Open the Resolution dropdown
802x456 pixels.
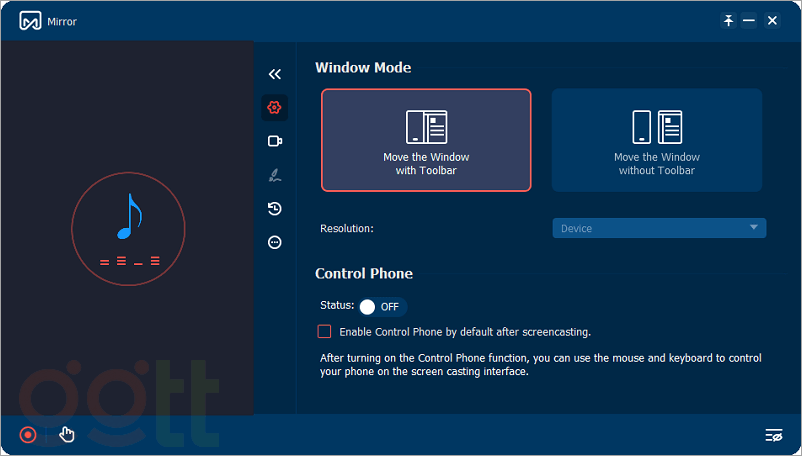pos(658,228)
